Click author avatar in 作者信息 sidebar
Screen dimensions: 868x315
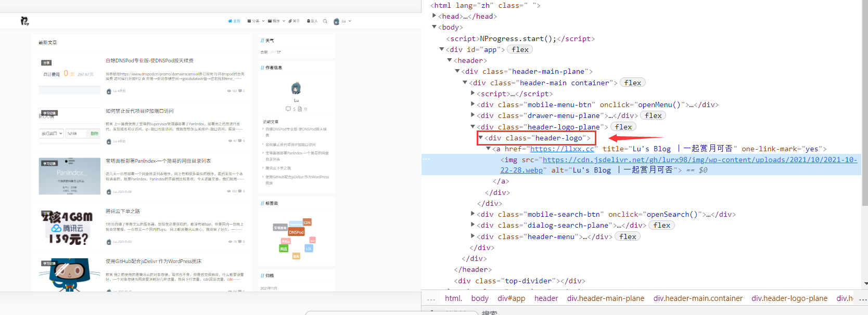click(296, 88)
